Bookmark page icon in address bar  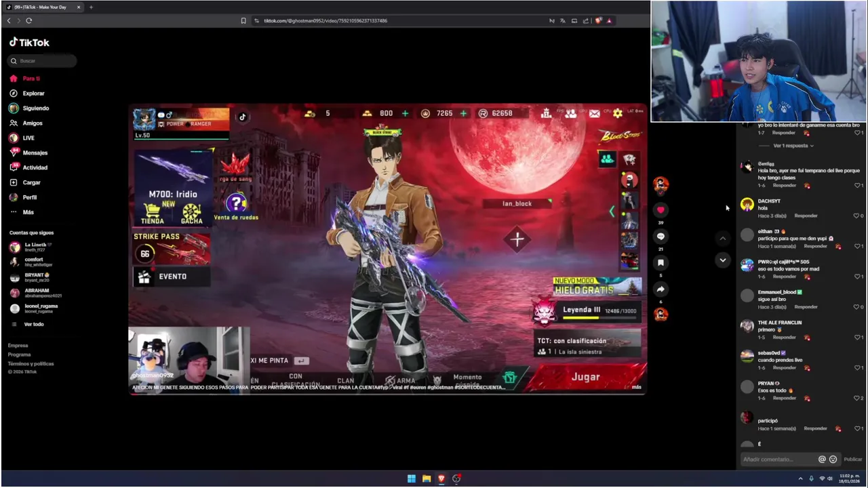pyautogui.click(x=243, y=21)
